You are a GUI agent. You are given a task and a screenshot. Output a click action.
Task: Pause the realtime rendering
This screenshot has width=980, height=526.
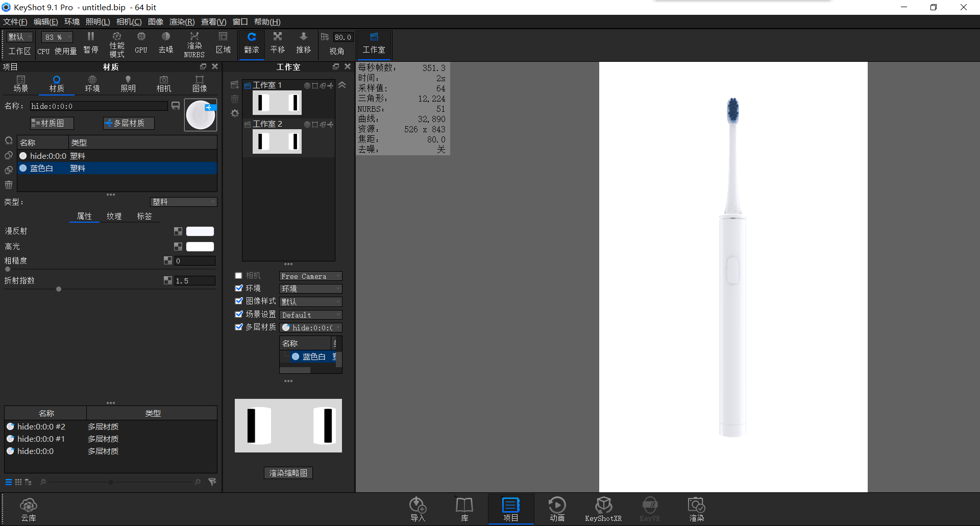coord(90,43)
